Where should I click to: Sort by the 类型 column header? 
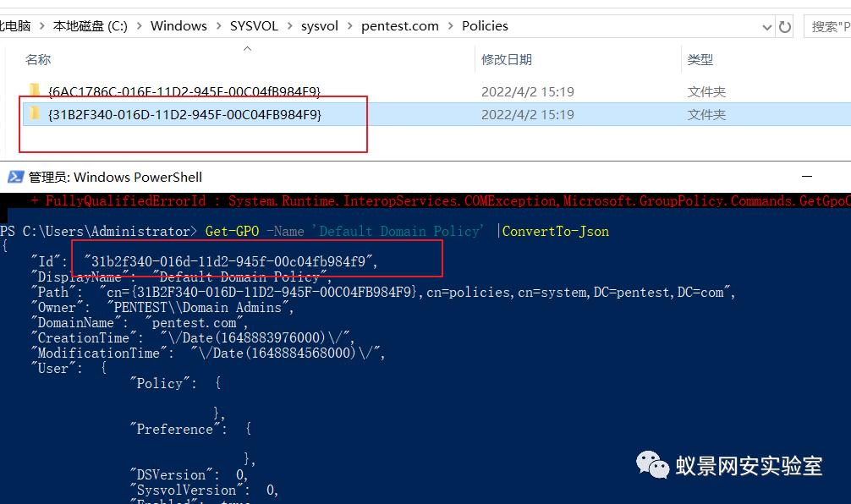700,59
